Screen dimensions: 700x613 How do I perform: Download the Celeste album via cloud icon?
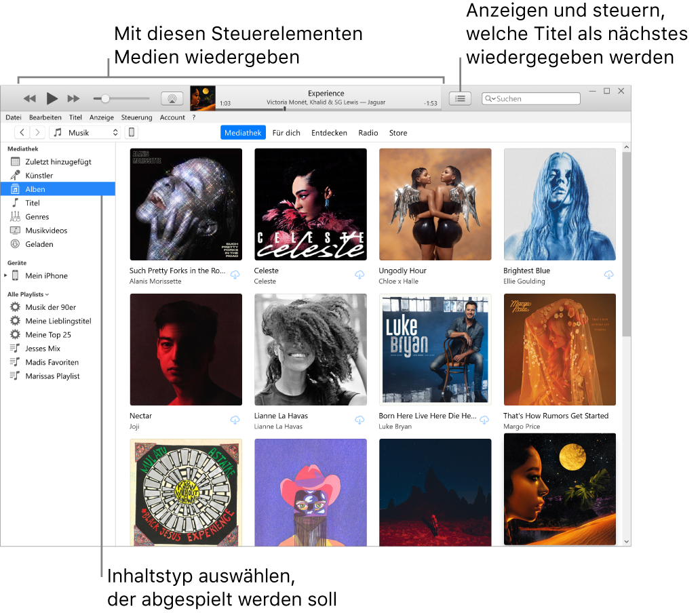359,275
